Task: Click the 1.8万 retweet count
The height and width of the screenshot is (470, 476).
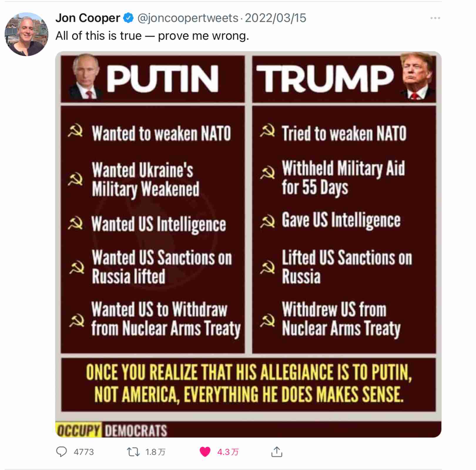Action: click(x=155, y=452)
